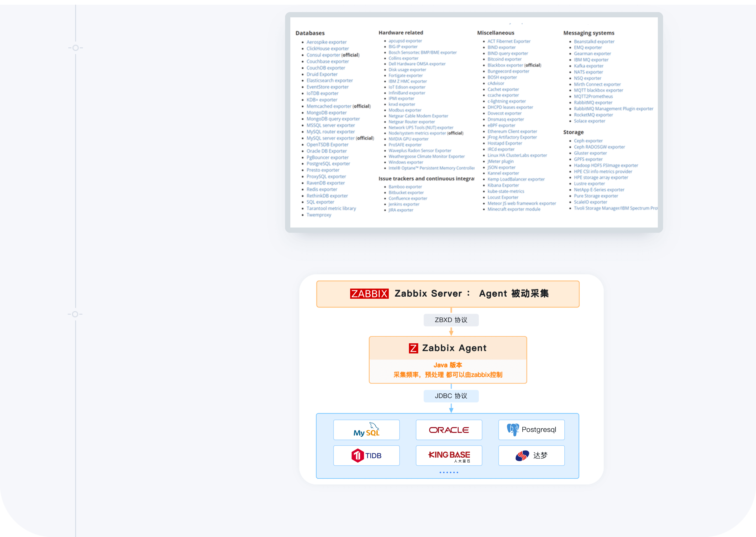This screenshot has height=537, width=756.
Task: Select the TiDB logo card
Action: (366, 456)
